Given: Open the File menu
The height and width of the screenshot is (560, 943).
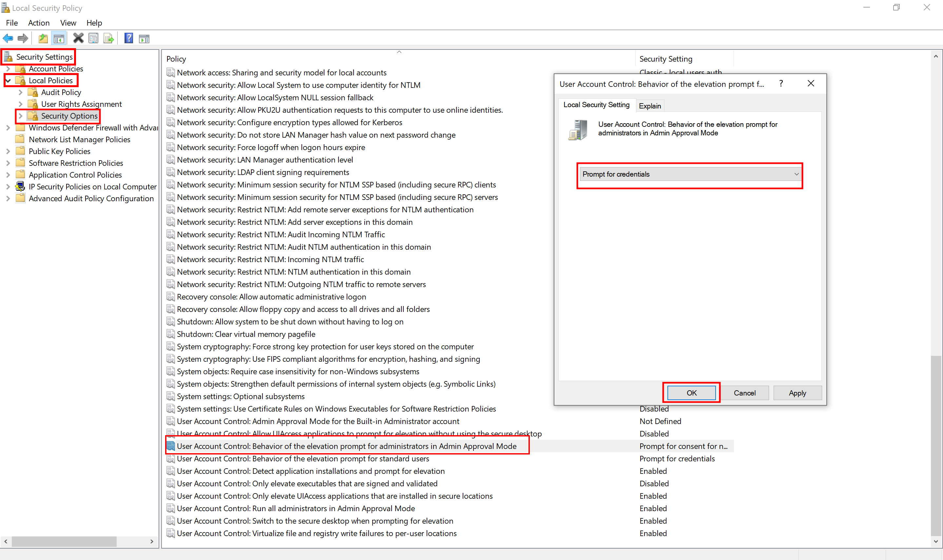Looking at the screenshot, I should point(12,23).
